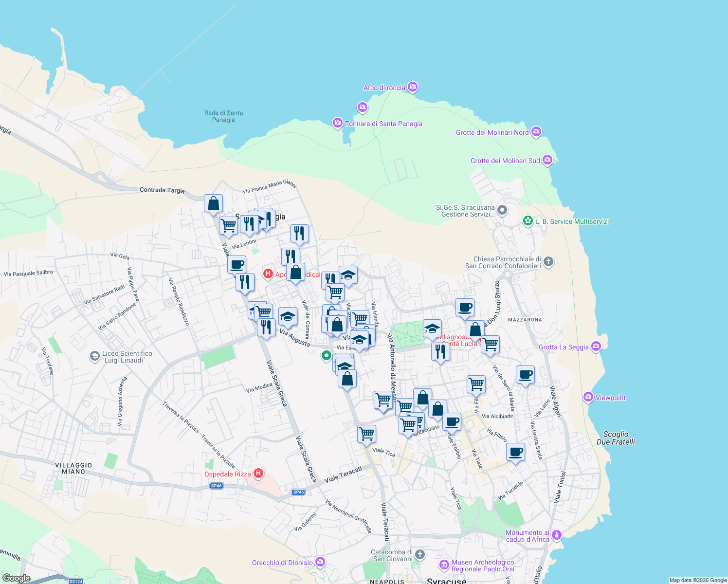Screen dimensions: 728x584
Task: Open the shopping cart marker near Viale Teracati
Action: pos(366,433)
